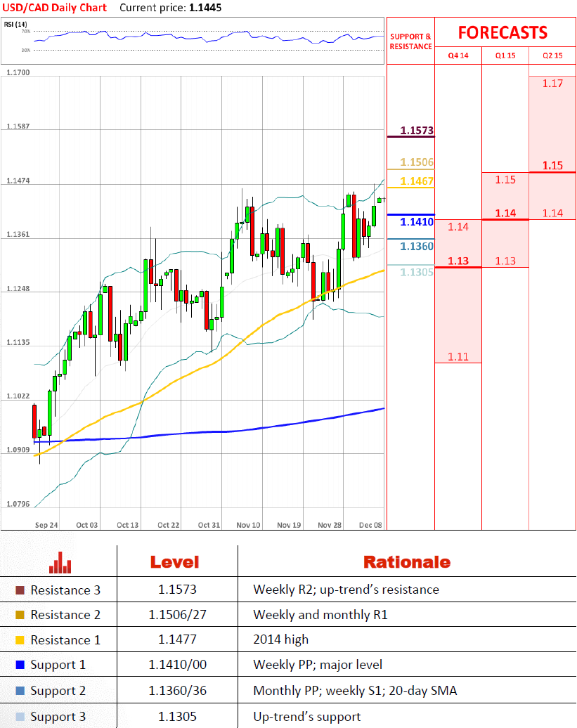The image size is (577, 728).
Task: Click the 'Weekly and monthly R1' rationale
Action: click(320, 615)
